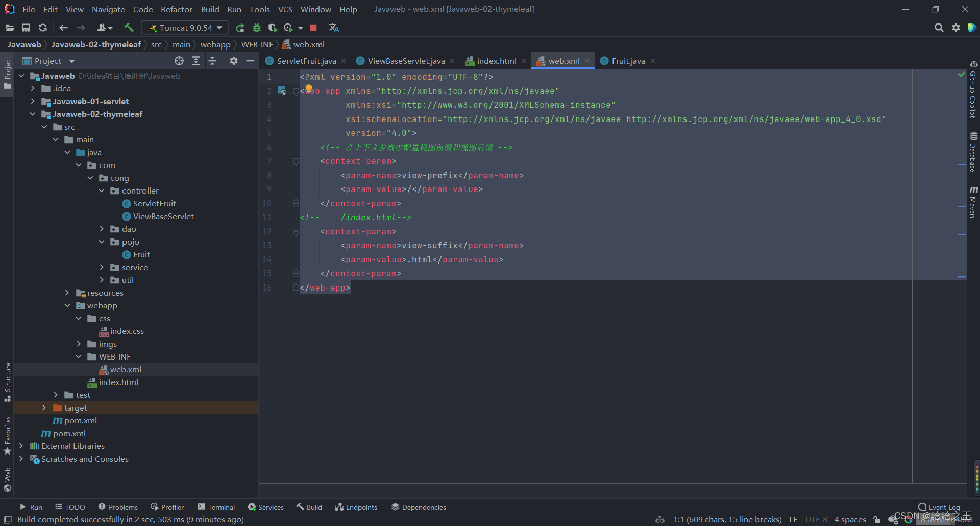
Task: Click Select Opened File crosshair in Project panel
Action: (179, 61)
